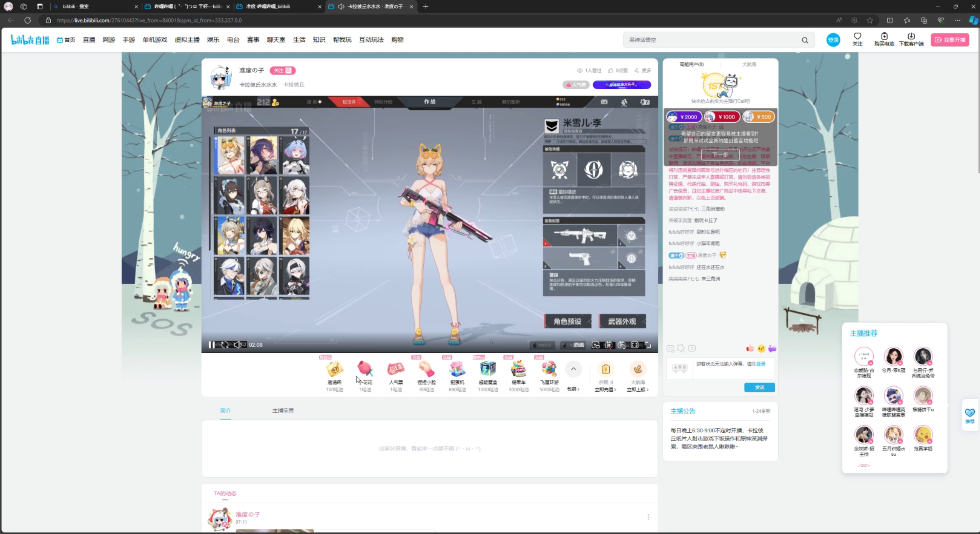Click the purple speech bubble icon
Image resolution: width=980 pixels, height=534 pixels.
click(x=772, y=348)
